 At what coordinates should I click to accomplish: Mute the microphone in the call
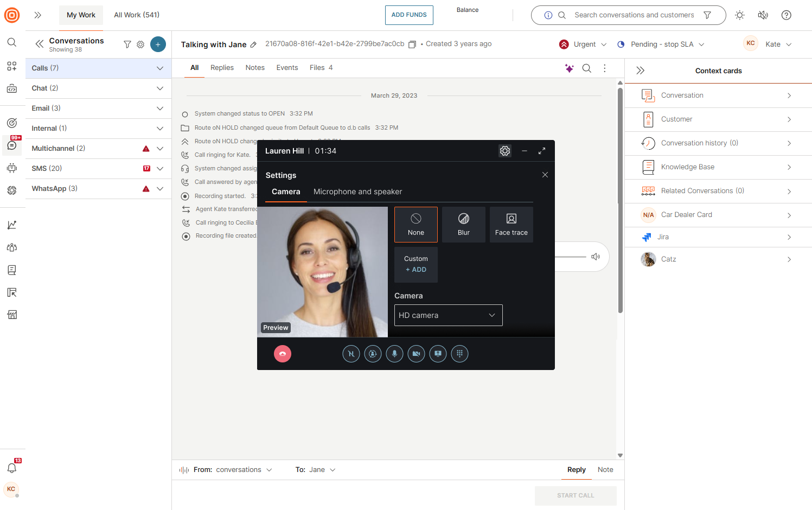(394, 353)
